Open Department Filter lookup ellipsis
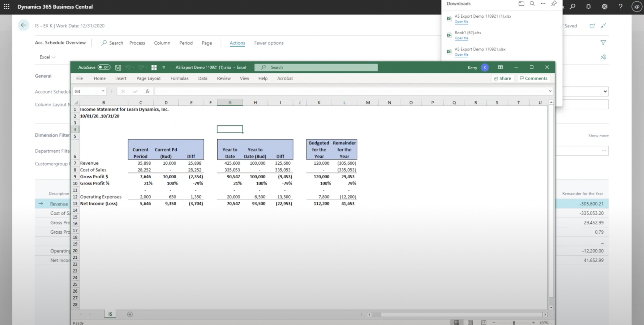Image resolution: width=644 pixels, height=325 pixels. point(604,151)
